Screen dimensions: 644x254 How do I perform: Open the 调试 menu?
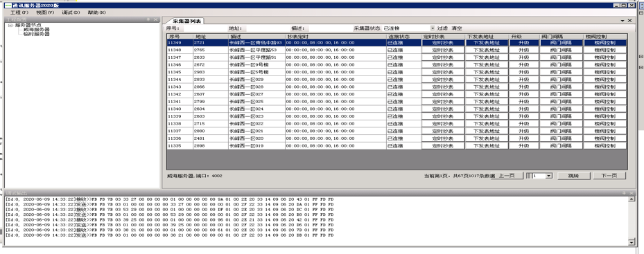point(71,12)
